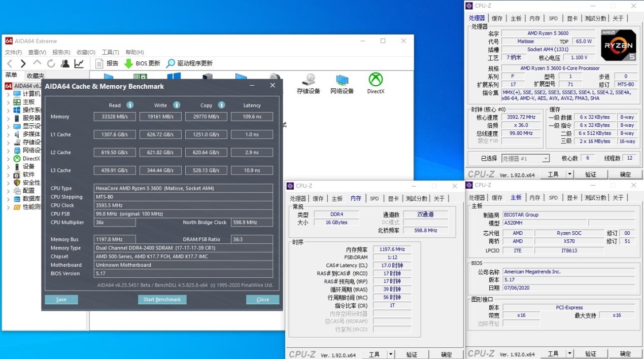
Task: Open the 报告(R) menu in AIDA64
Action: (61, 52)
